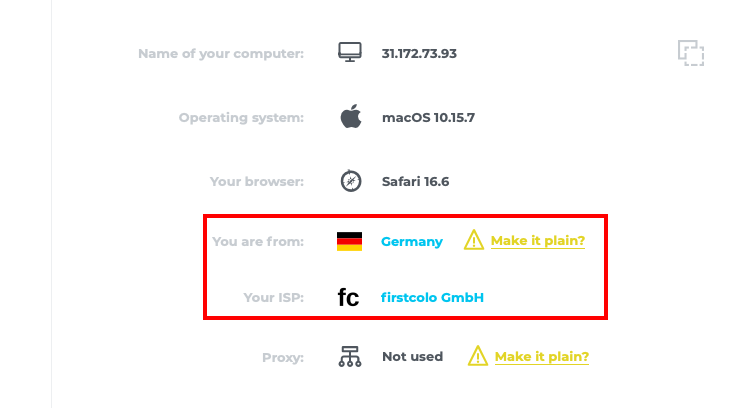Click warning triangle in Proxy row
This screenshot has width=746, height=408.
point(477,356)
